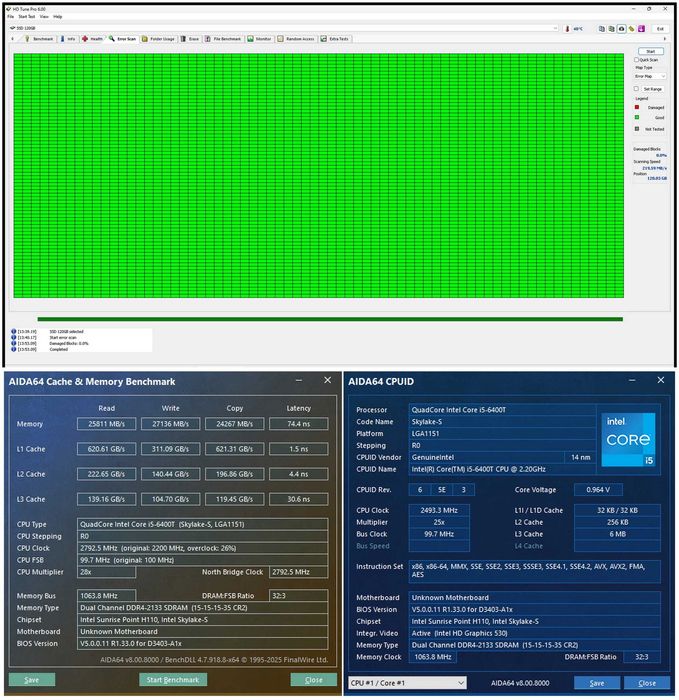The image size is (679, 700).
Task: Click the info icon beside 'Completed' log entry
Action: [13, 349]
